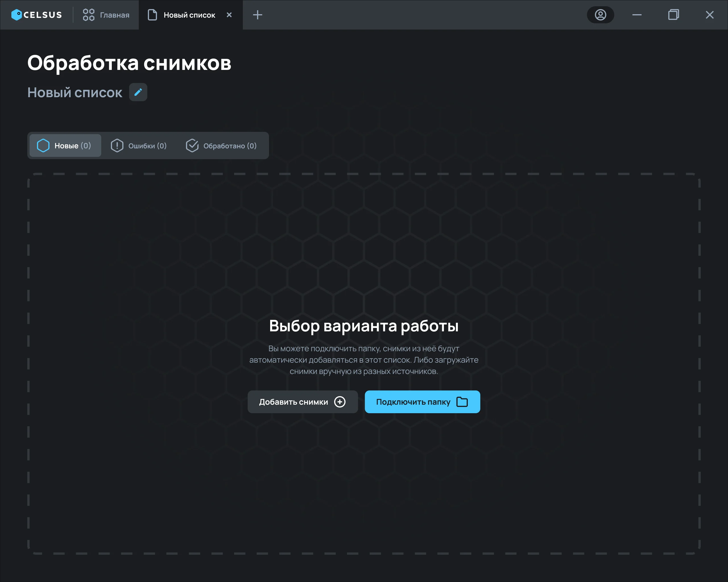Close the application window

pyautogui.click(x=710, y=15)
